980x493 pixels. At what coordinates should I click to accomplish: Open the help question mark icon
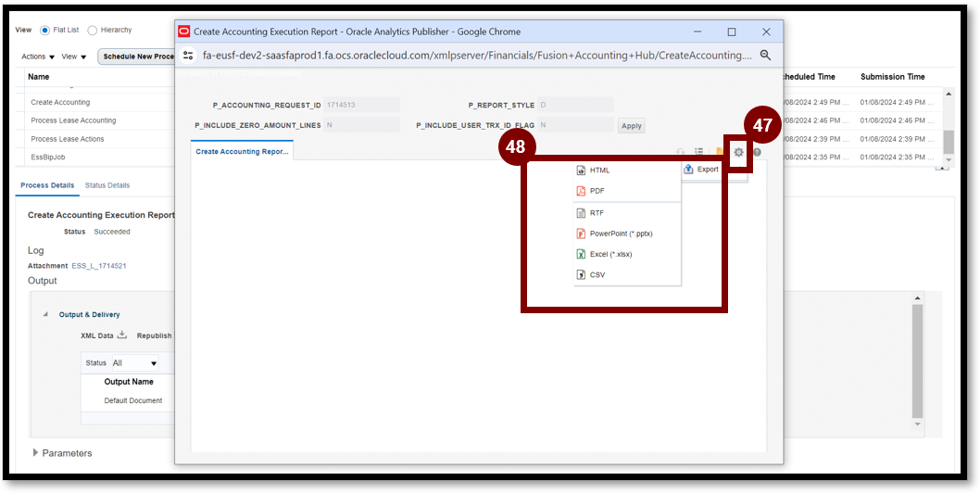pyautogui.click(x=757, y=152)
